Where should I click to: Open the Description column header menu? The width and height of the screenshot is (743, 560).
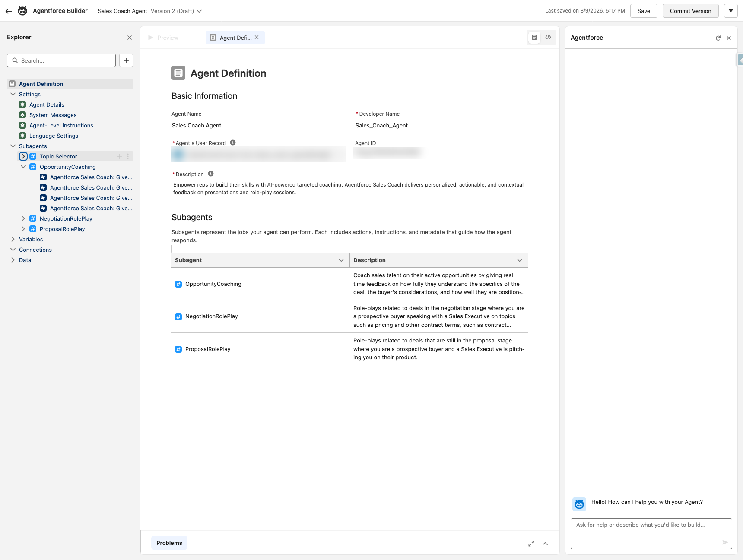[520, 260]
